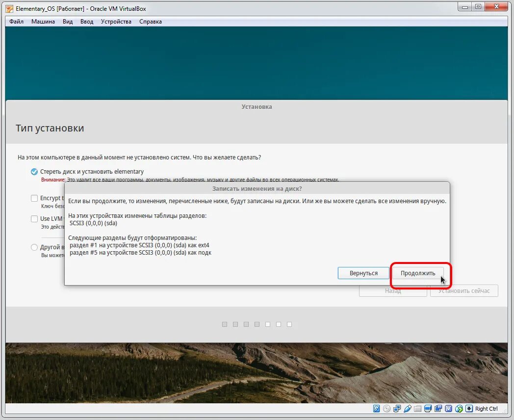
Task: Click the hard disk activity indicator
Action: click(x=376, y=409)
